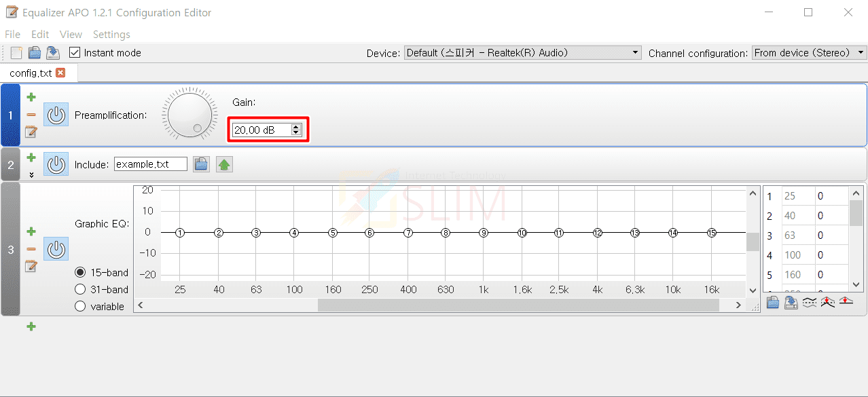Image resolution: width=868 pixels, height=397 pixels.
Task: Click the band table's vertical scrollbar thumb
Action: click(x=856, y=212)
